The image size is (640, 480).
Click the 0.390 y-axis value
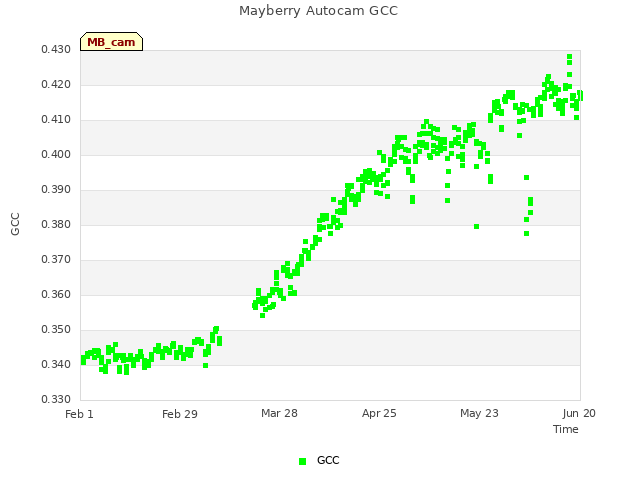[56, 189]
